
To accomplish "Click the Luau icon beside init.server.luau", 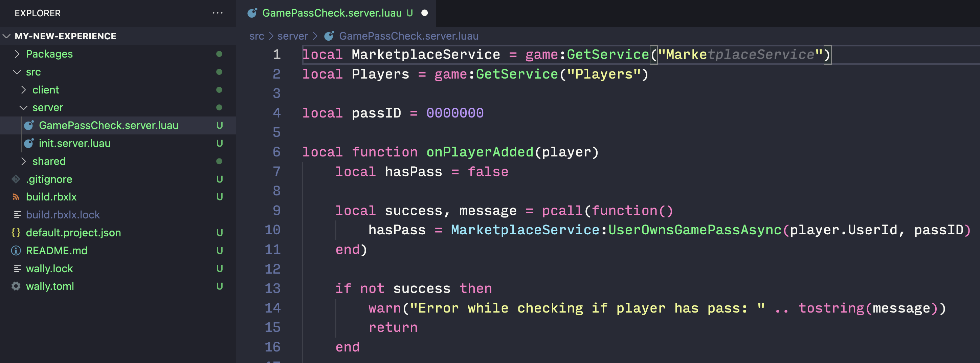I will click(29, 143).
